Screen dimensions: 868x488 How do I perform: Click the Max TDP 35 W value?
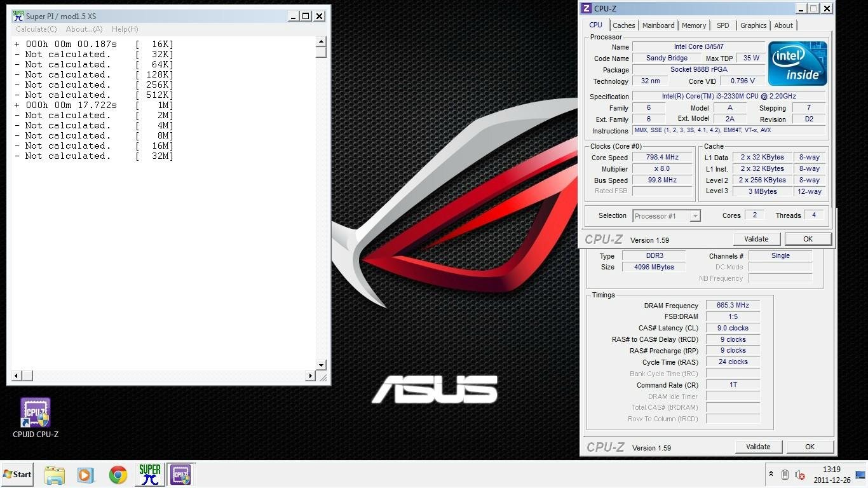(x=751, y=58)
